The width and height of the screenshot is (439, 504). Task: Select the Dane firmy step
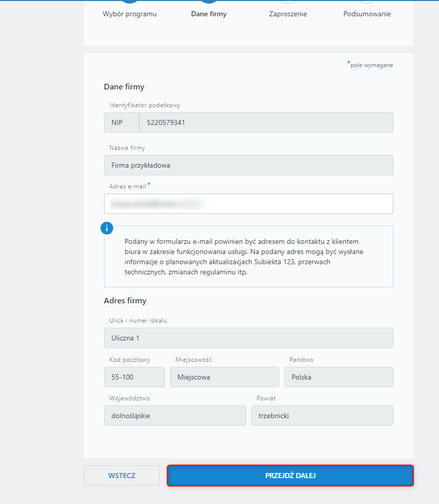click(209, 14)
